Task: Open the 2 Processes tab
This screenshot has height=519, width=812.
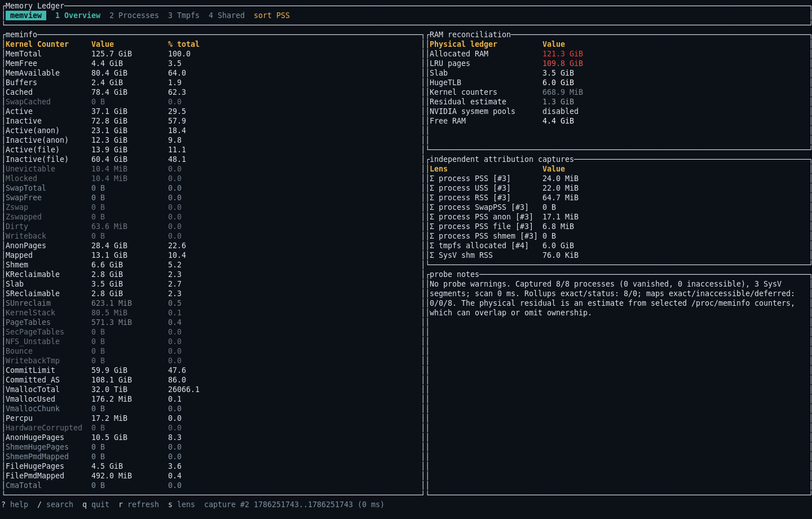Action: [134, 15]
